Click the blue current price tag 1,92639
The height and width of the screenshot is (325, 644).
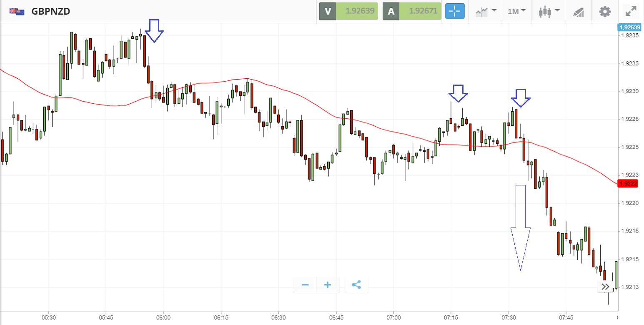[630, 27]
